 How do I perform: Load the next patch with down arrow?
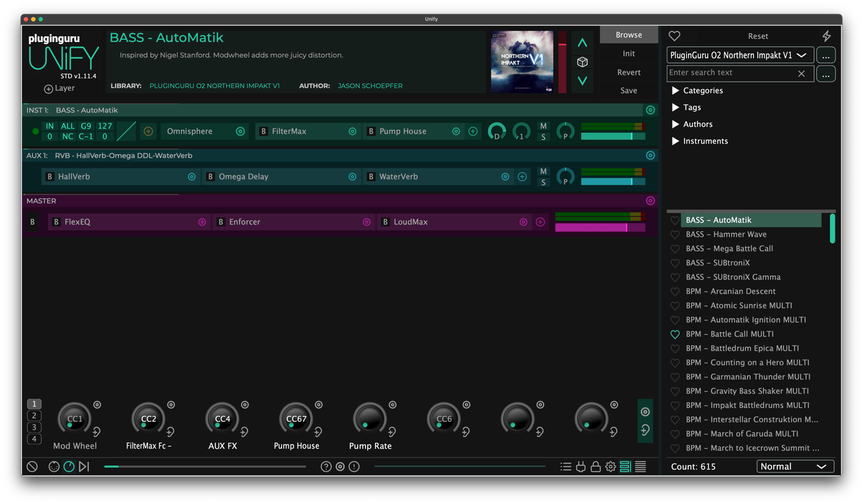tap(582, 81)
